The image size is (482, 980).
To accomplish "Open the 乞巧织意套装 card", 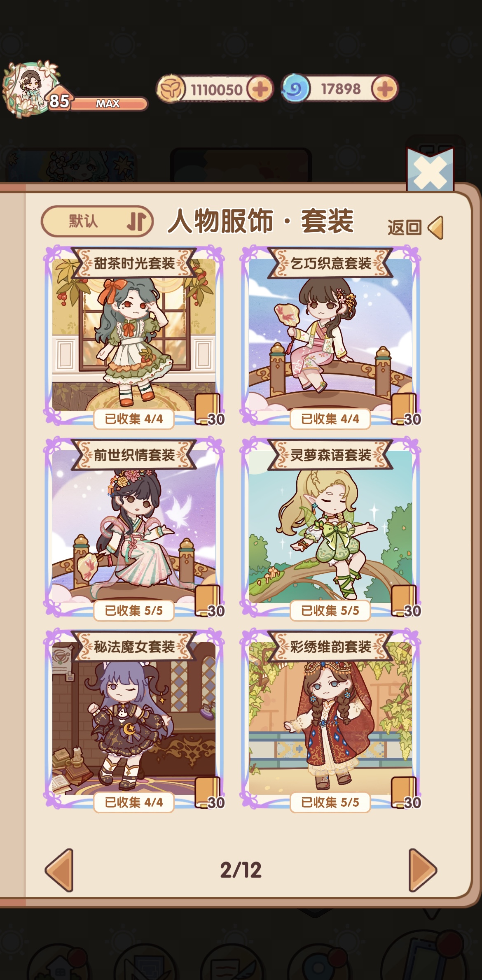I will pyautogui.click(x=330, y=335).
